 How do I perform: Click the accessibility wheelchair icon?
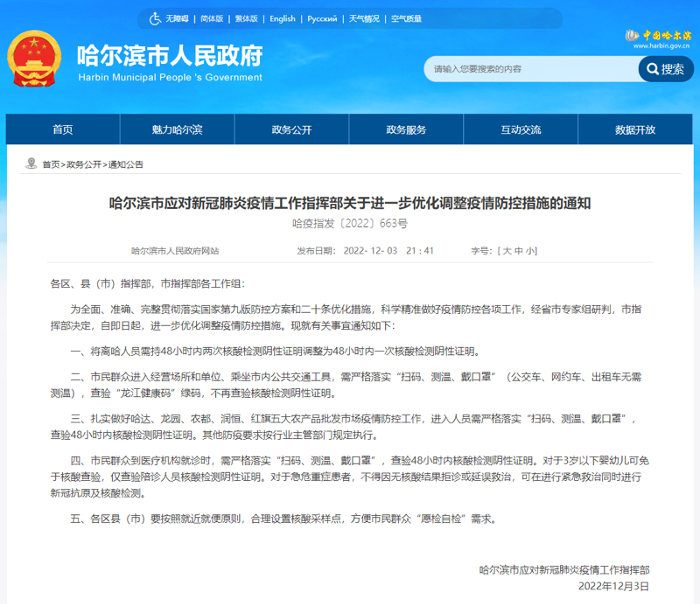(155, 18)
